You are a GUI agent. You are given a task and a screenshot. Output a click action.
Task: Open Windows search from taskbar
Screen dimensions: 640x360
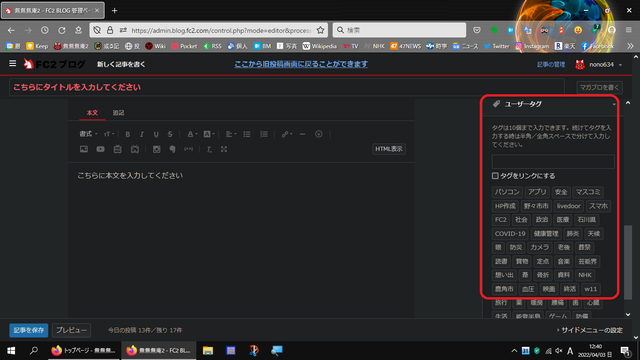(x=34, y=351)
